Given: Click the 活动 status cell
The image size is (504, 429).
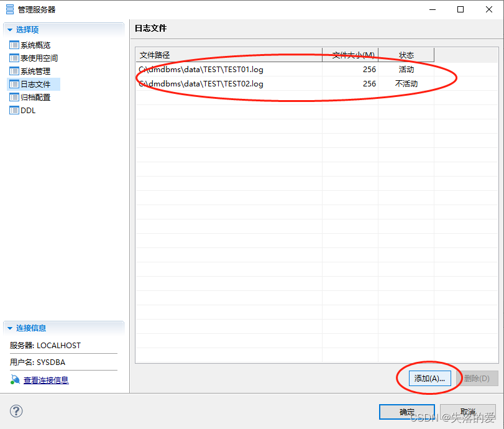Looking at the screenshot, I should tap(406, 70).
